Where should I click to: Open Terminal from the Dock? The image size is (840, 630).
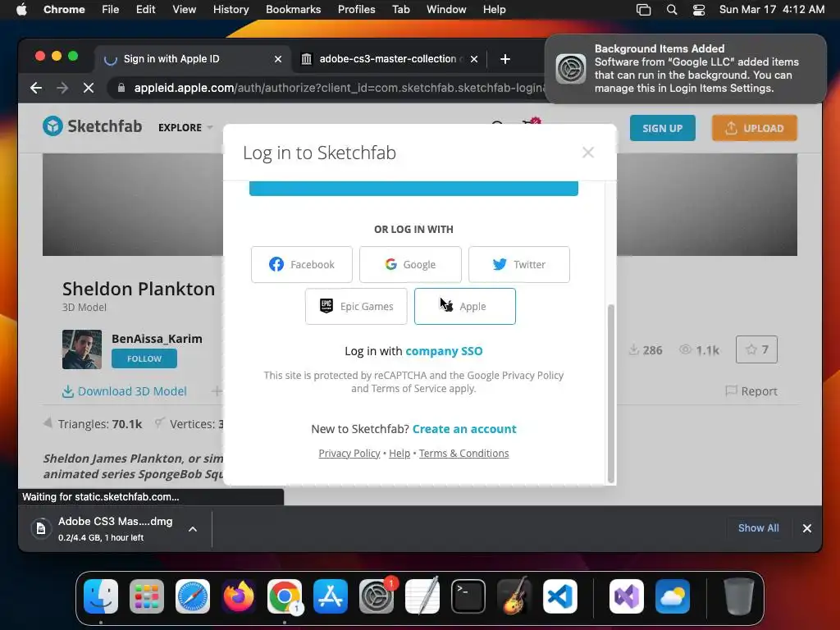468,596
